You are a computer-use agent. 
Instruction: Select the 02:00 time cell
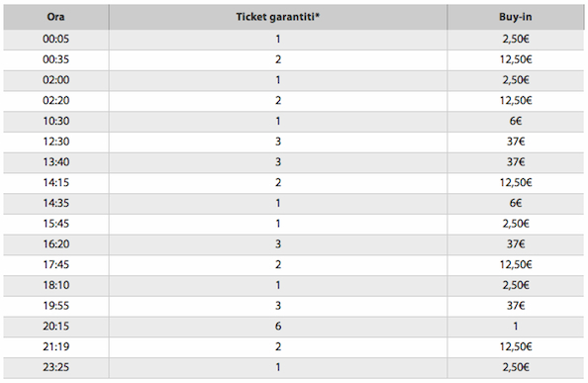pyautogui.click(x=55, y=80)
